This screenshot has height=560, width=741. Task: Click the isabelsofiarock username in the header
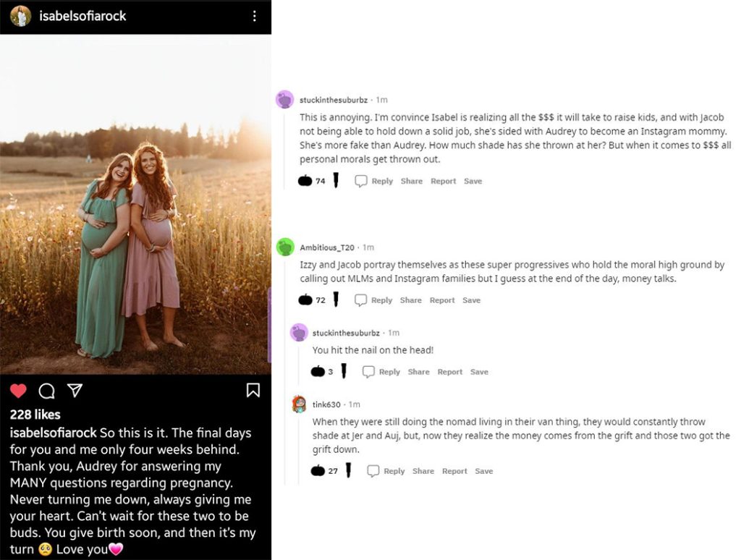coord(82,16)
